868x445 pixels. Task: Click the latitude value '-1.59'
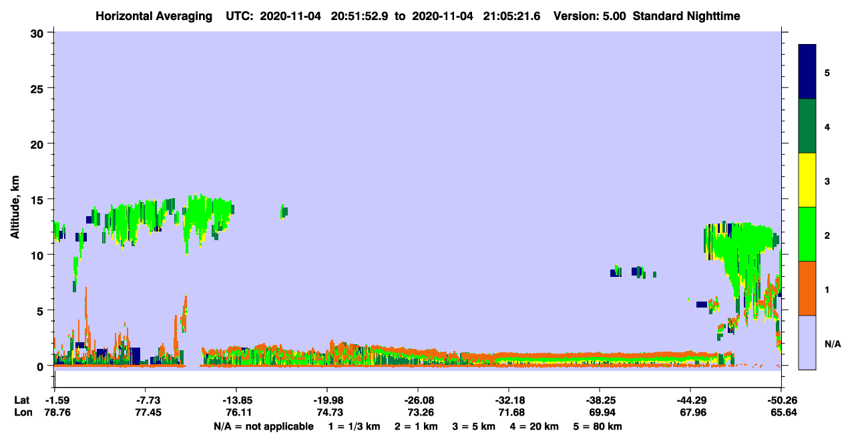tap(56, 400)
